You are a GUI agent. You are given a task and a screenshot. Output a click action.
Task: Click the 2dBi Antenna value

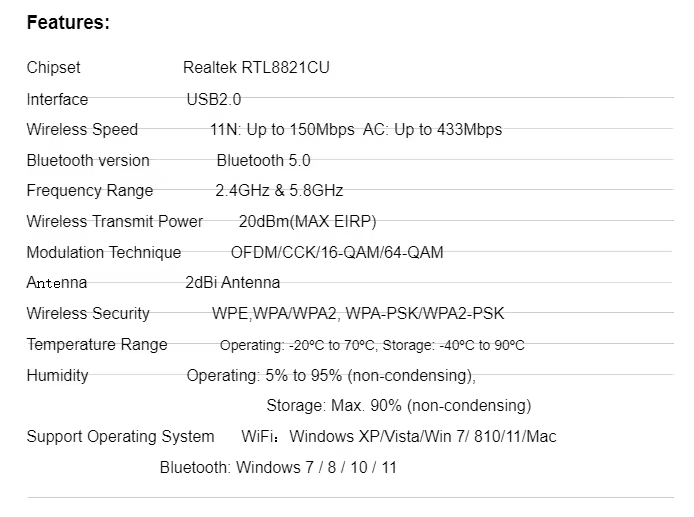[233, 282]
